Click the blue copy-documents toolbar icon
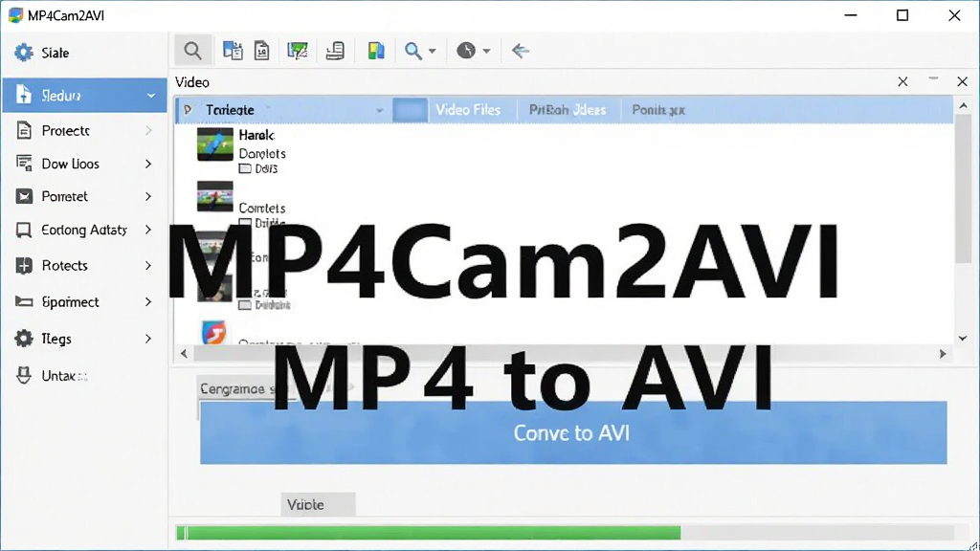Image resolution: width=980 pixels, height=551 pixels. pyautogui.click(x=233, y=51)
